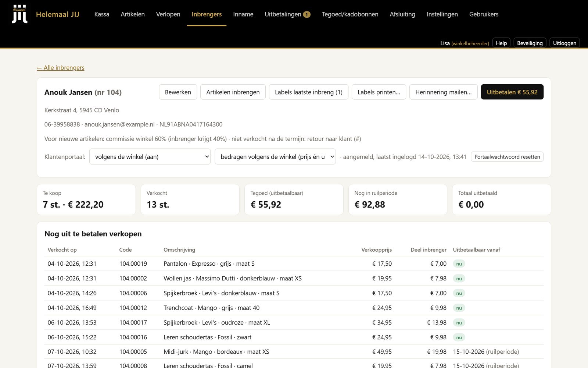Open Labels laatste inbreng (1)
The image size is (588, 368).
coord(309,92)
